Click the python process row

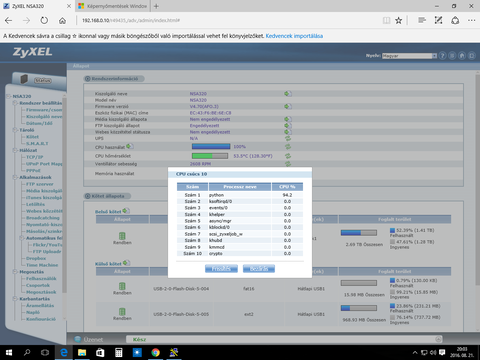[x=240, y=195]
